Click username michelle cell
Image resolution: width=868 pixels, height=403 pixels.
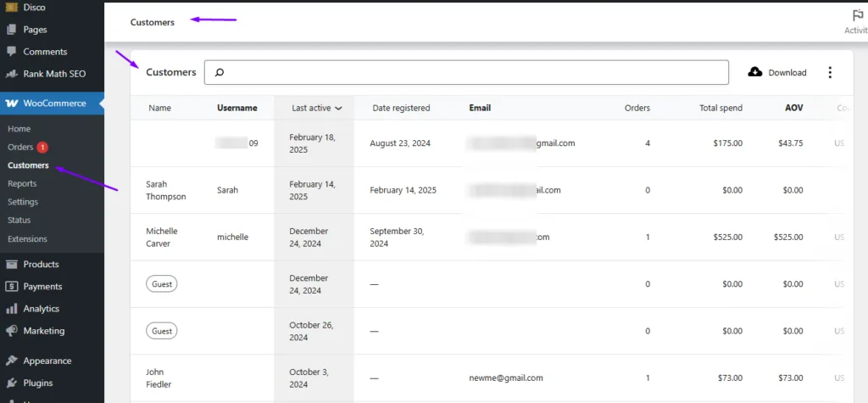click(232, 238)
